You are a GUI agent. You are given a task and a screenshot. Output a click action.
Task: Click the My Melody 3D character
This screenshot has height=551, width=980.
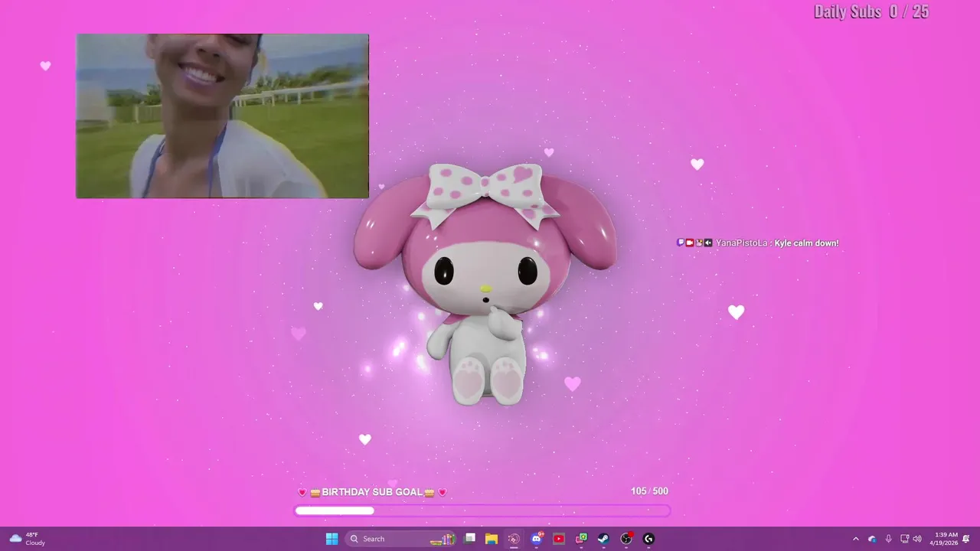tap(485, 283)
